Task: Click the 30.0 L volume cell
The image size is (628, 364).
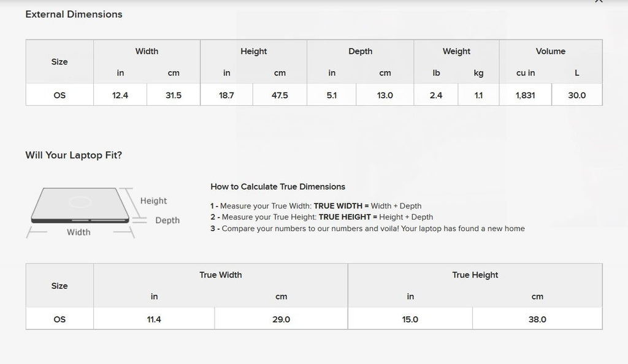Action: (x=577, y=95)
